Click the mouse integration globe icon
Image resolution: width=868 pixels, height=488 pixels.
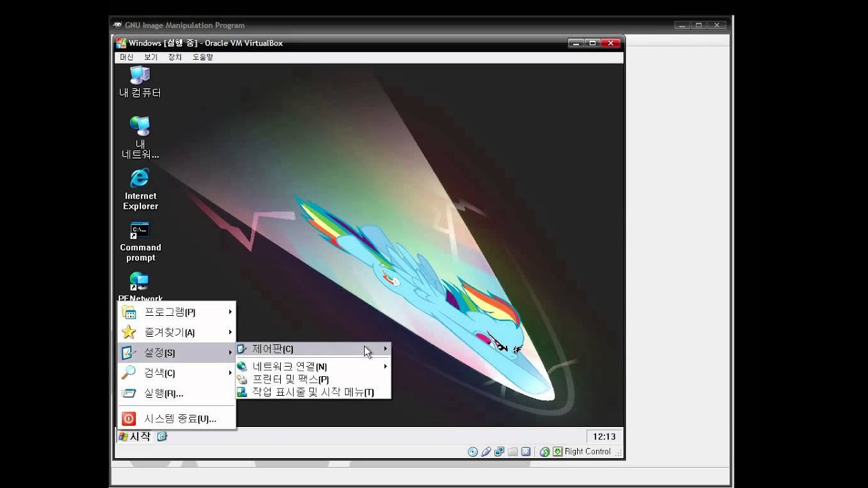(x=544, y=452)
